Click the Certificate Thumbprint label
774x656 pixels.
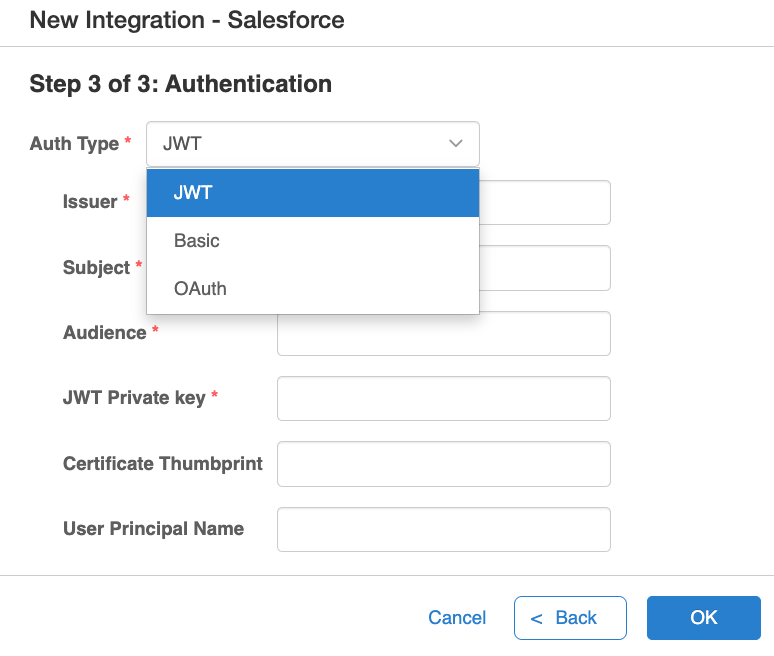(x=163, y=463)
